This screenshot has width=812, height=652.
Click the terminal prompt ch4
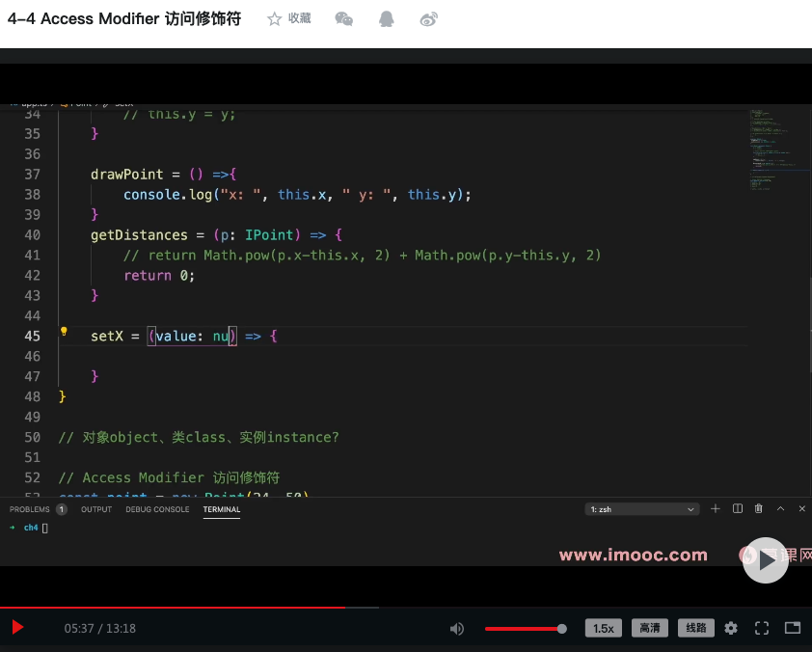click(x=31, y=528)
